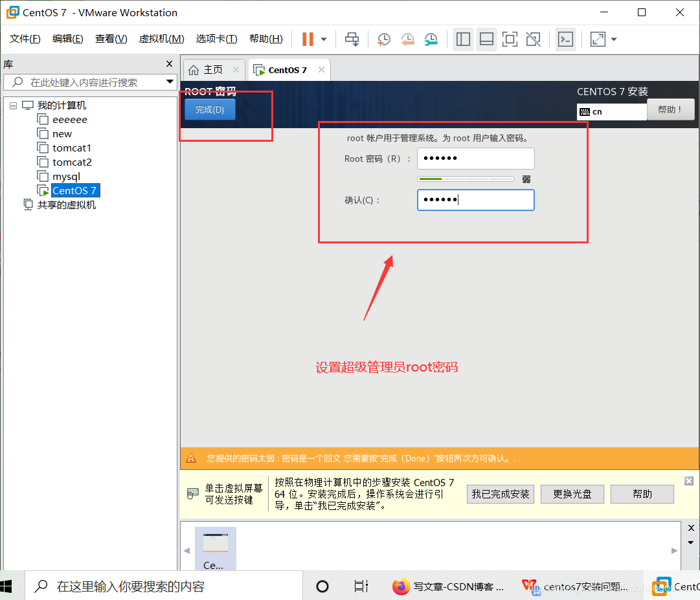Screen dimensions: 700x600
Task: Open the Windows Start menu
Action: [6, 586]
